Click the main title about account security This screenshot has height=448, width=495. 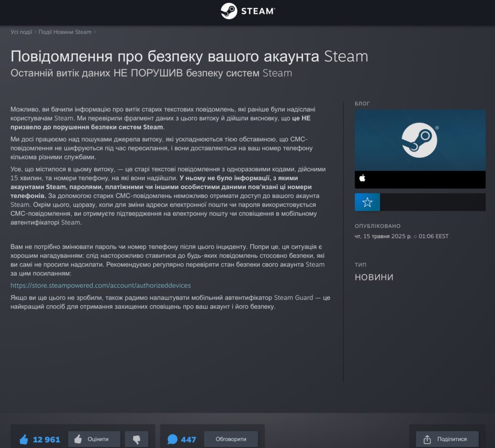point(189,57)
